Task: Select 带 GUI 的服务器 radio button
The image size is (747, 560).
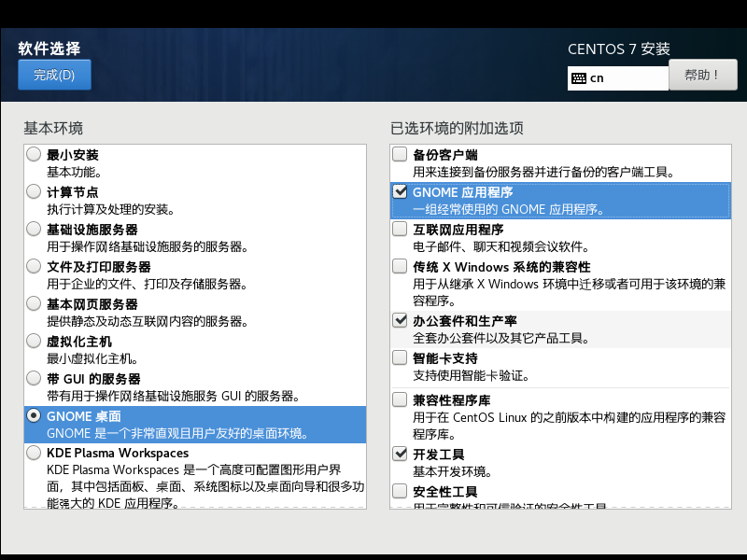Action: tap(34, 378)
